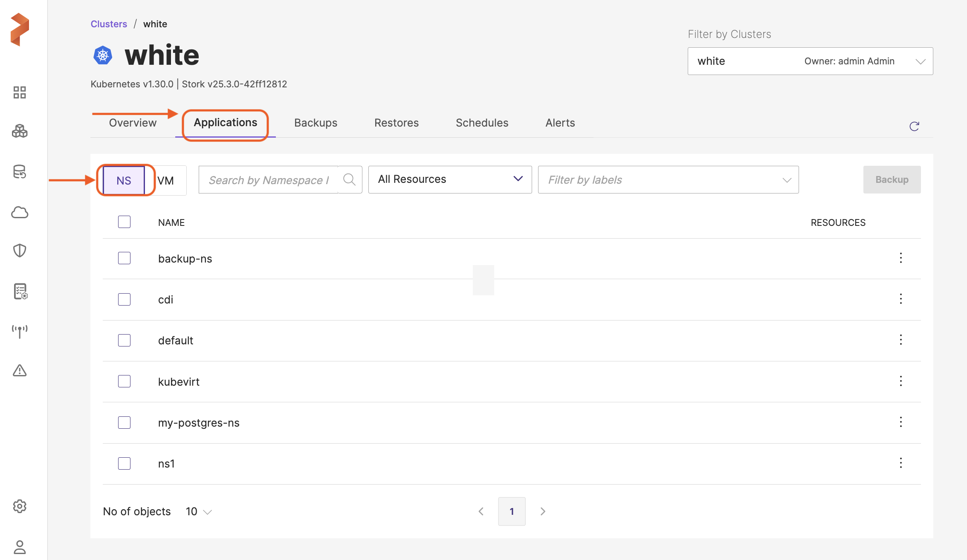Click the Clusters breadcrumb link
The width and height of the screenshot is (967, 560).
click(x=109, y=24)
